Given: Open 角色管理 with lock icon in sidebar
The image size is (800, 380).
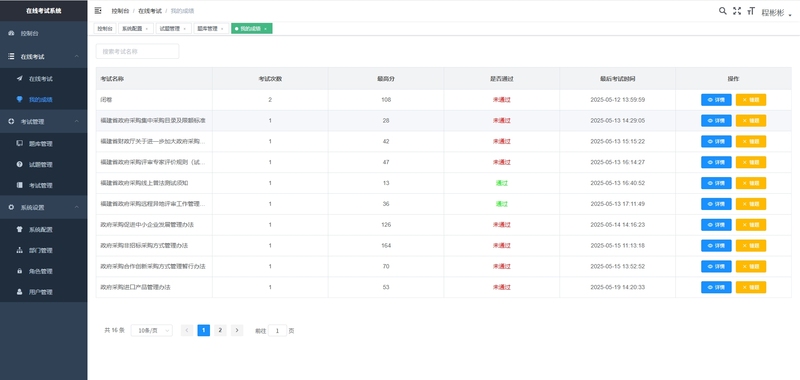Looking at the screenshot, I should (x=43, y=271).
